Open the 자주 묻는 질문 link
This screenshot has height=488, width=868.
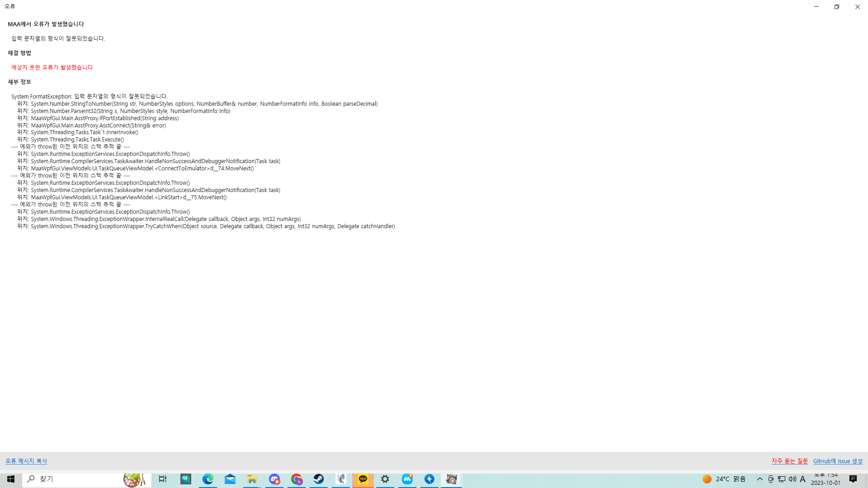coord(789,461)
